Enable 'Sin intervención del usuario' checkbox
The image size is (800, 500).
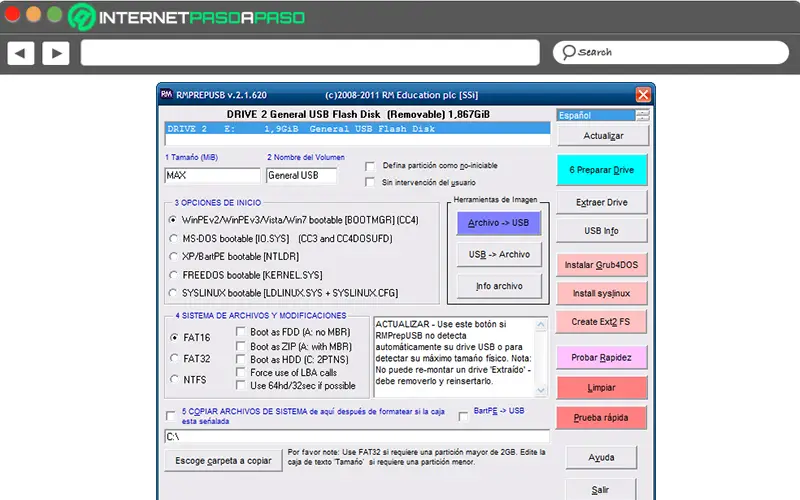pos(370,182)
